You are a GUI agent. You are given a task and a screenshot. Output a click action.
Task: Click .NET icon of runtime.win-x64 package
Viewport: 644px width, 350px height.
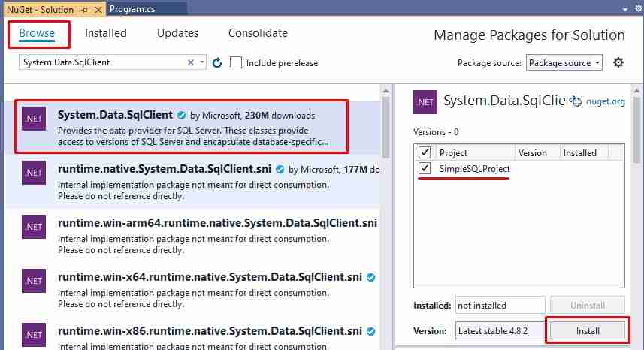[34, 281]
